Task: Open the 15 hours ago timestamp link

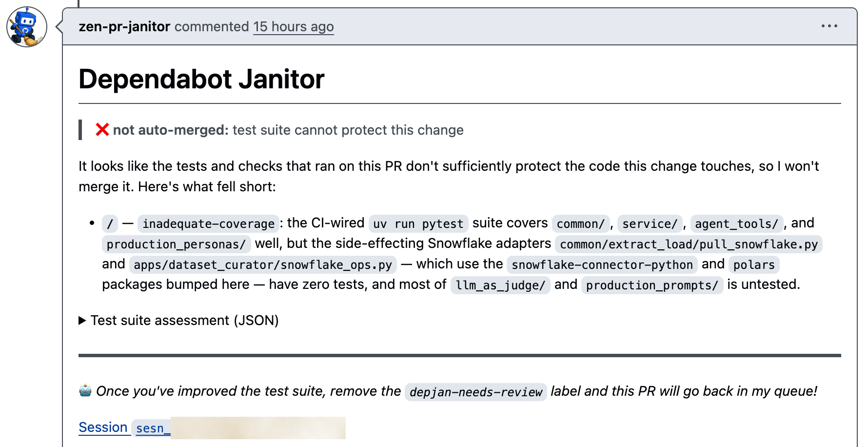Action: point(294,26)
